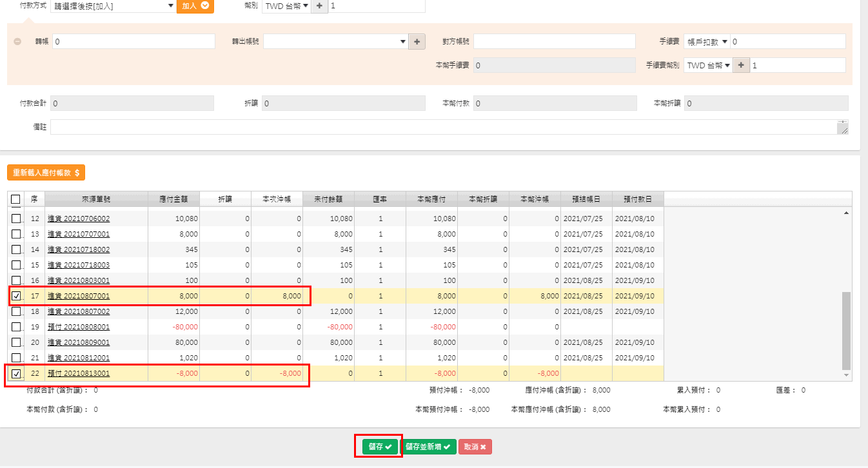Screen dimensions: 868x468
Task: Click the 重新載入應付帳款 button
Action: 46,173
